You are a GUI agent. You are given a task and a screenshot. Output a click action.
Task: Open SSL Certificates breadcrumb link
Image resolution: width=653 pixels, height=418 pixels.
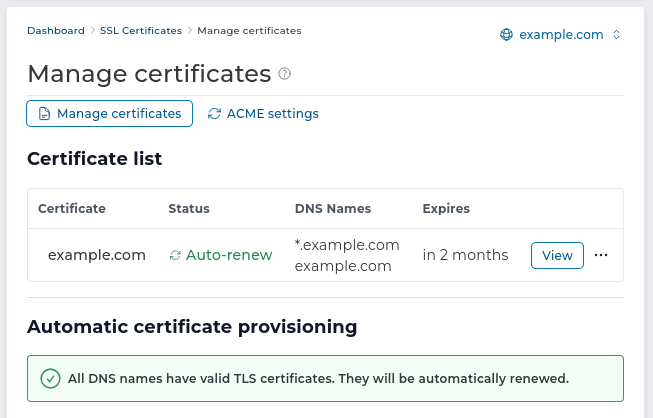[x=141, y=31]
